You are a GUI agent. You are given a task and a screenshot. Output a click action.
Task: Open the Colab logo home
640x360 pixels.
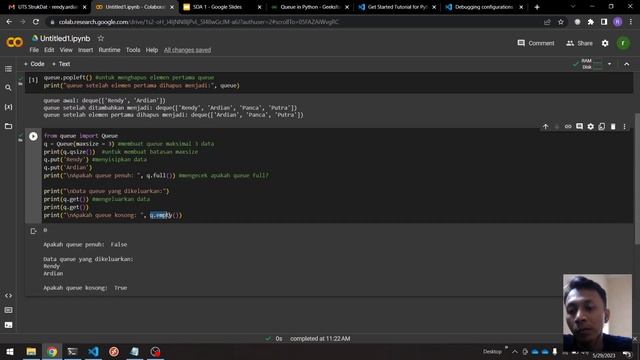(15, 42)
